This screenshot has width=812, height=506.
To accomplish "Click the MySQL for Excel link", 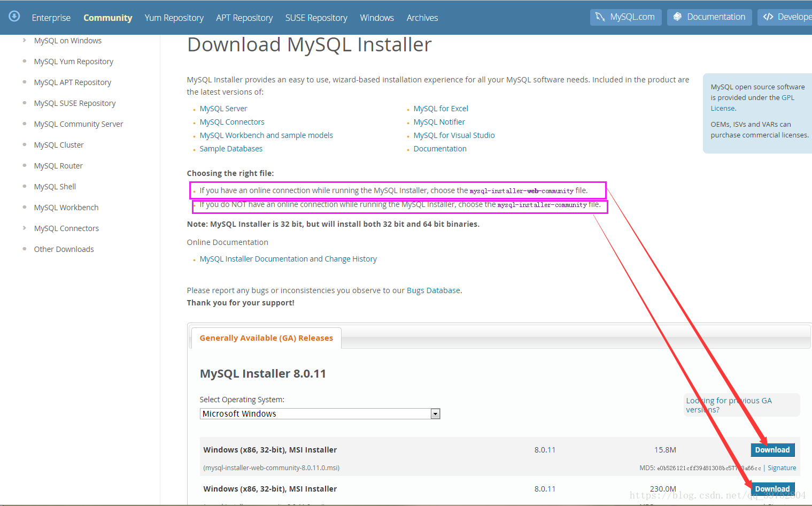I will coord(440,109).
